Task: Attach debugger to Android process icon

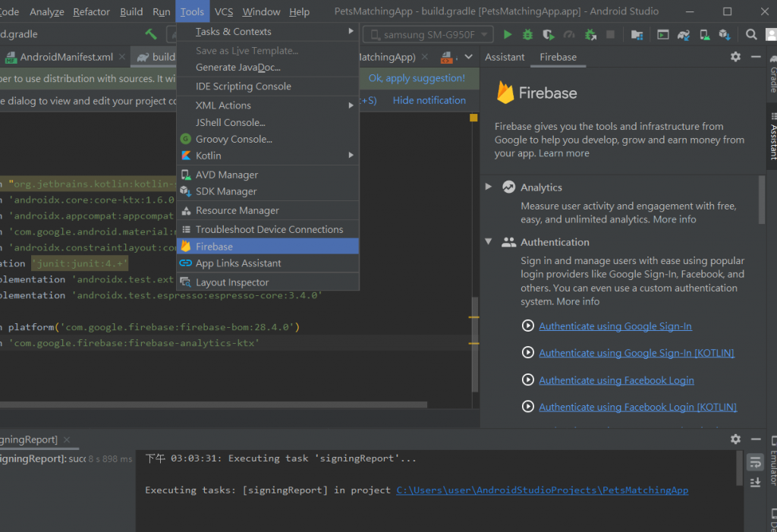Action: (x=590, y=35)
